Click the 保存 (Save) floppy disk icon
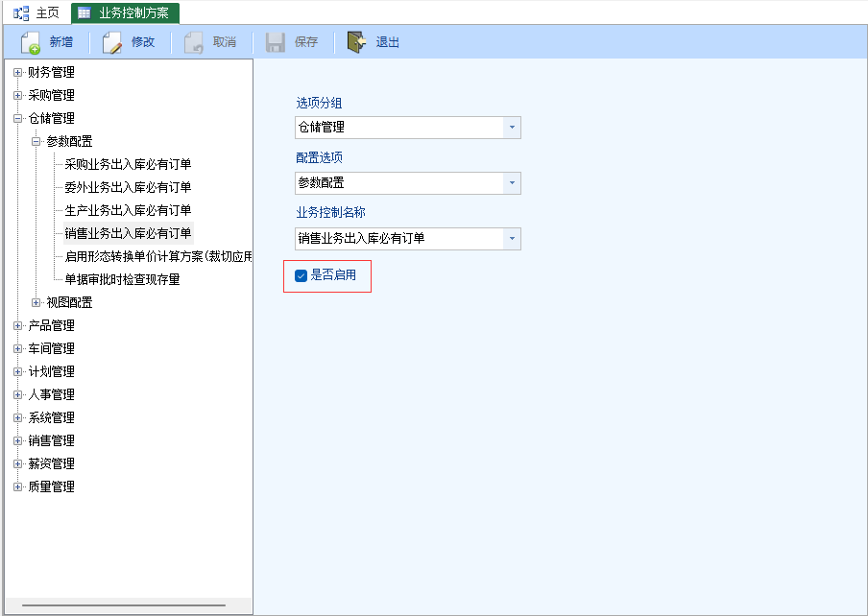868x616 pixels. 276,42
